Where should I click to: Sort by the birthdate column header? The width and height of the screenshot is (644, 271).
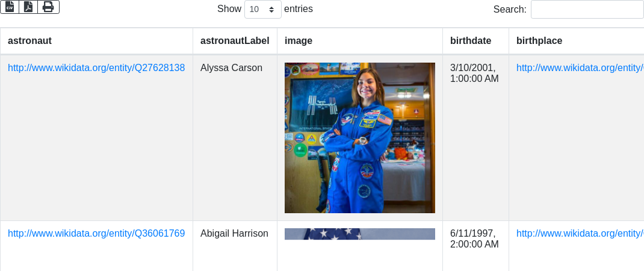point(471,41)
